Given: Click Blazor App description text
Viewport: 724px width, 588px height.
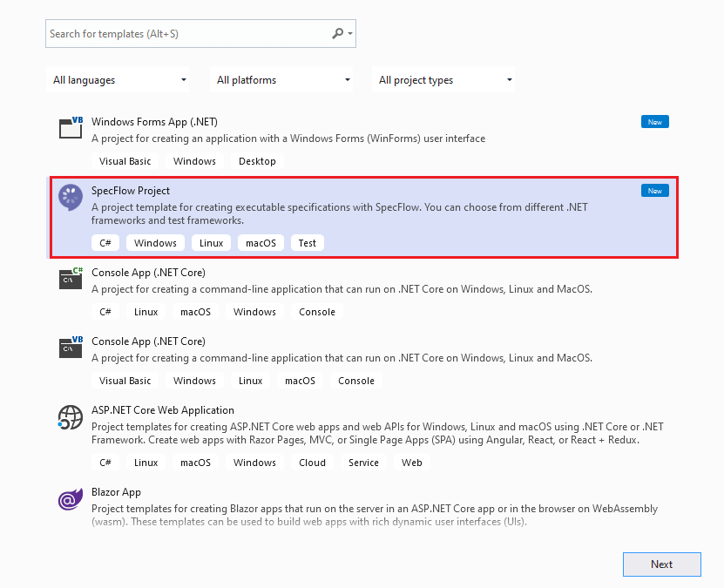Looking at the screenshot, I should [x=375, y=515].
